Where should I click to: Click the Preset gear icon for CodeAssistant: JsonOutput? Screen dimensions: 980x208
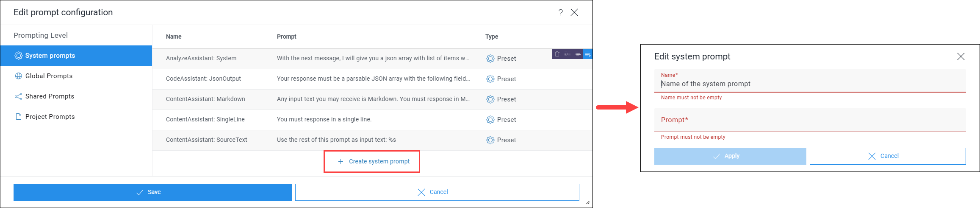pyautogui.click(x=490, y=79)
